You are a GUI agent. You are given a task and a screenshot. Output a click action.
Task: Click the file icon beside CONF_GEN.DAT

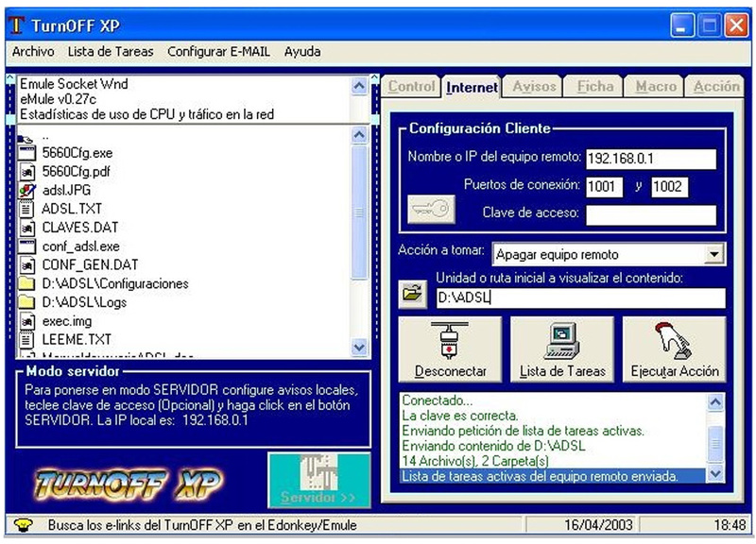click(x=26, y=265)
